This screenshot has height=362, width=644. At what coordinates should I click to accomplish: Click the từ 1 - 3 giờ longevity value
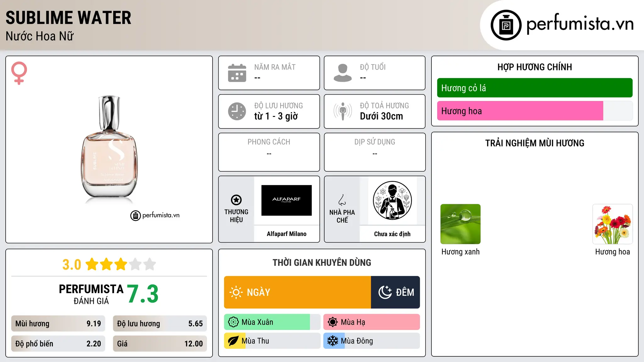coord(276,116)
